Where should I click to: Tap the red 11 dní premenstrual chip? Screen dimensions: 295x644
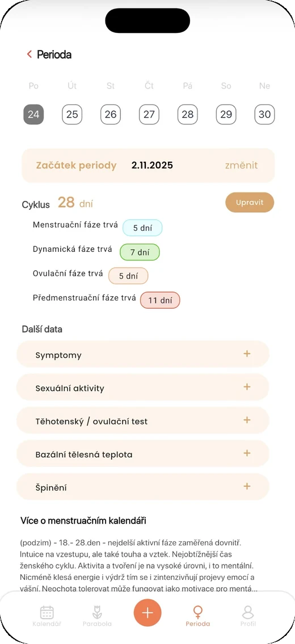[x=160, y=300]
